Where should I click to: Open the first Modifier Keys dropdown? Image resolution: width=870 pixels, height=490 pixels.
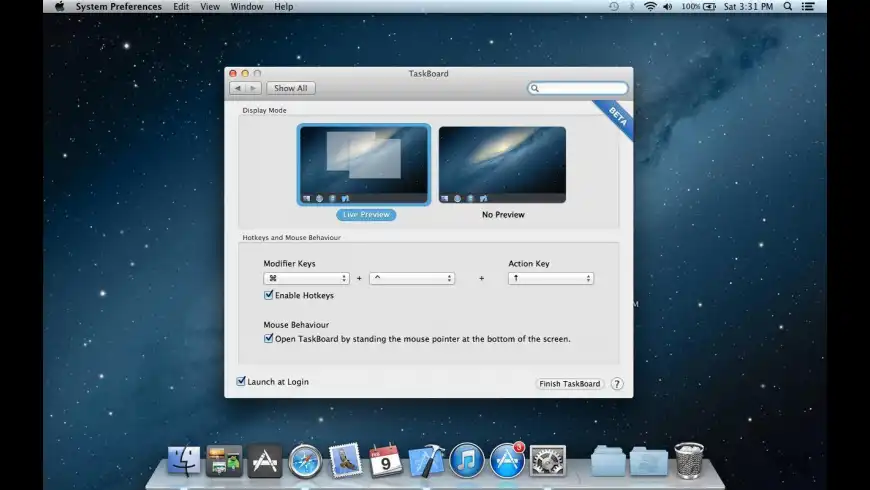[x=306, y=278]
